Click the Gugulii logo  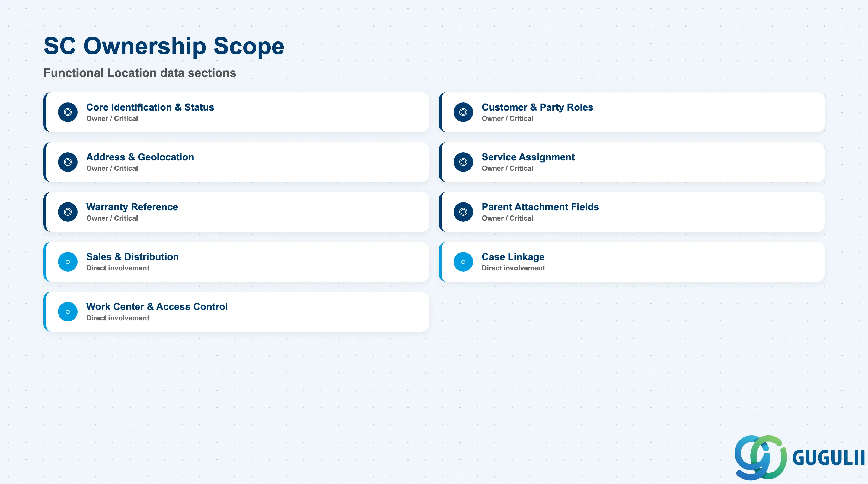pyautogui.click(x=799, y=458)
